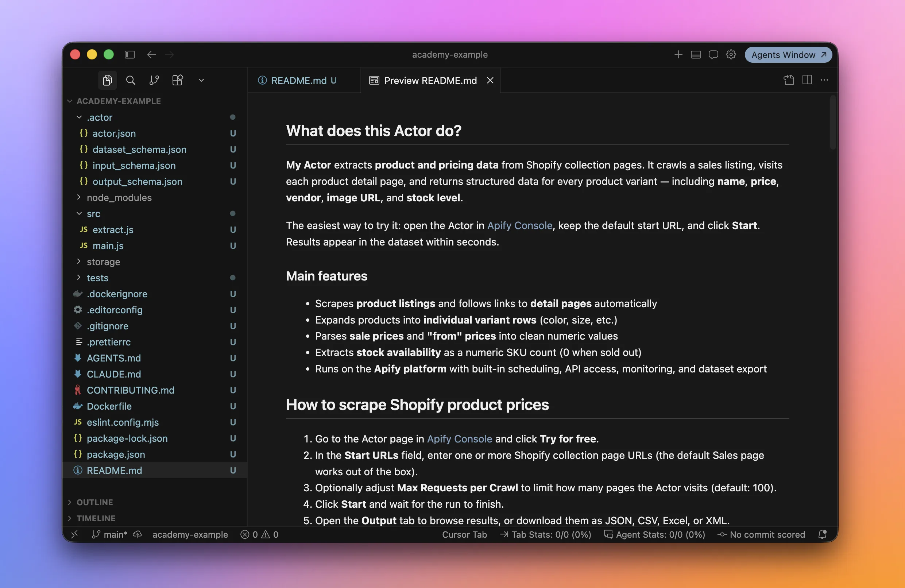Follow the first Apify Console link
Screen dimensions: 905x588
coord(519,225)
